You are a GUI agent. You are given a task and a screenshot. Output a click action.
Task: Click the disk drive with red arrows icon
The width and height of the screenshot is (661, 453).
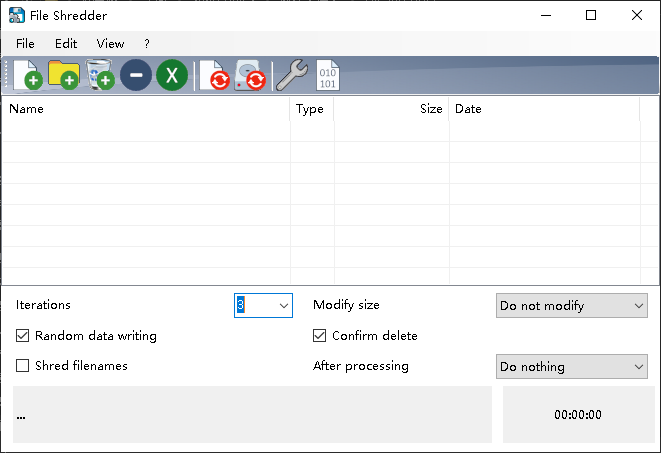click(x=251, y=76)
